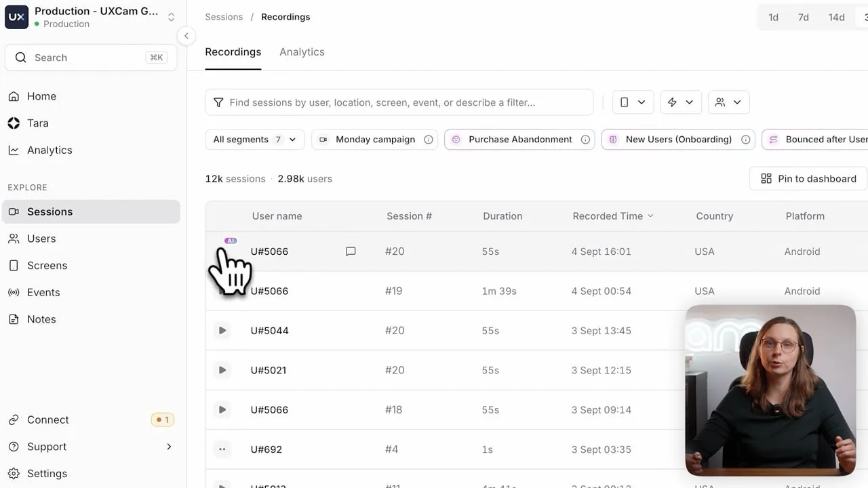The width and height of the screenshot is (868, 488).
Task: Select the Recordings tab
Action: pos(233,52)
